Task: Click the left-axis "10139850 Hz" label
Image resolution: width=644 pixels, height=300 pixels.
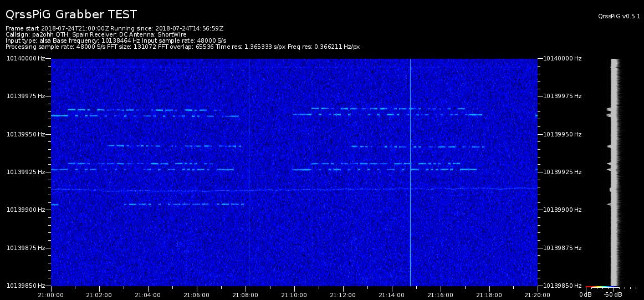Action: coord(25,285)
